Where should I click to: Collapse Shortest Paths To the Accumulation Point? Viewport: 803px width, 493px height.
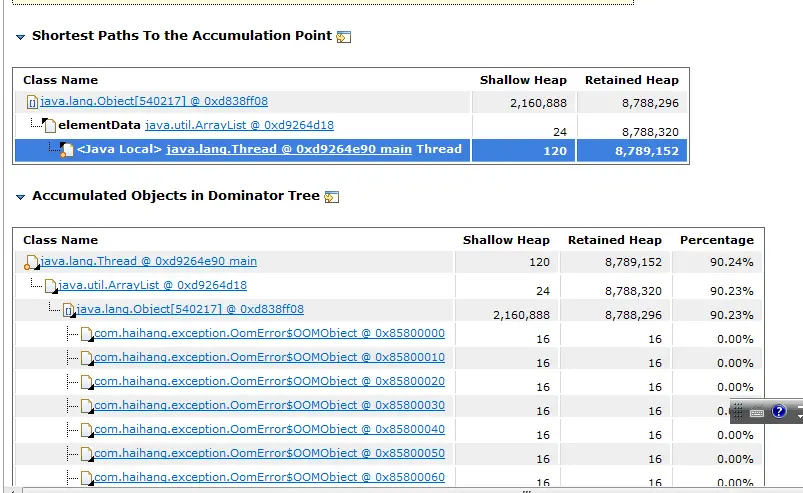pos(20,37)
